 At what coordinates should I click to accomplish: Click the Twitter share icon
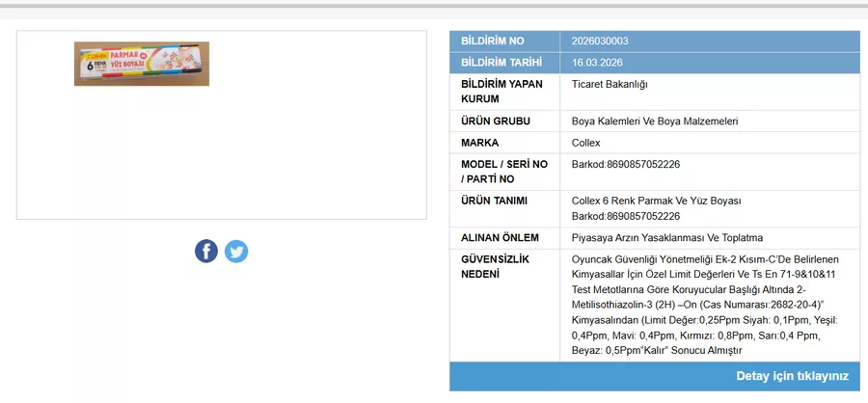coord(236,251)
